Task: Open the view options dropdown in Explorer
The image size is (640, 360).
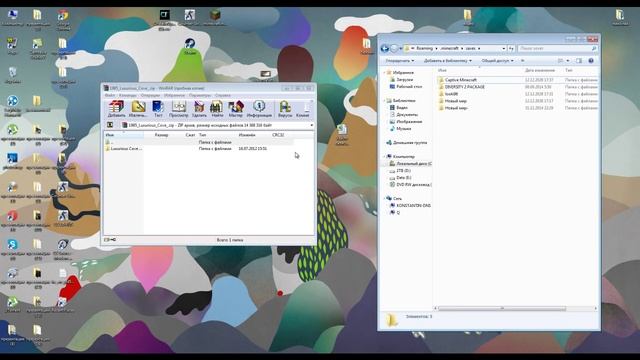Action: pos(568,60)
